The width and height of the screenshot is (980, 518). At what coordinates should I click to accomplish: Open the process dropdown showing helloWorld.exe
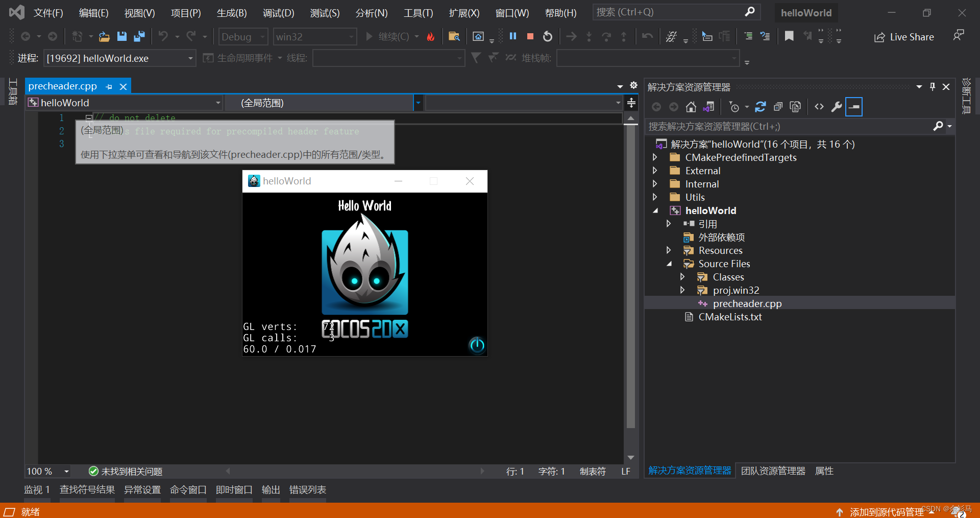119,58
